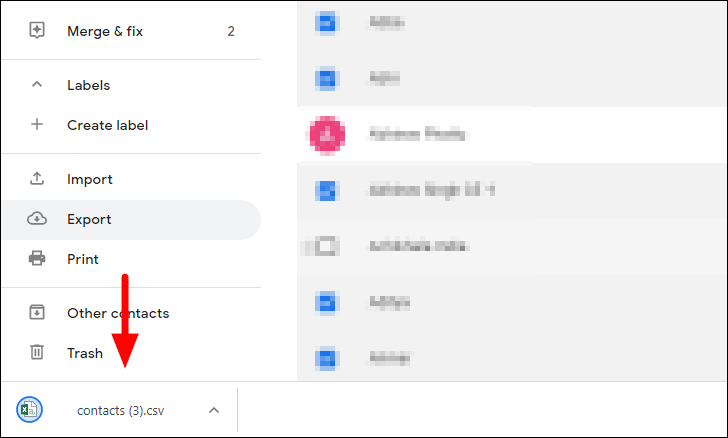Click the Other contacts archive icon
The width and height of the screenshot is (728, 438).
tap(37, 313)
